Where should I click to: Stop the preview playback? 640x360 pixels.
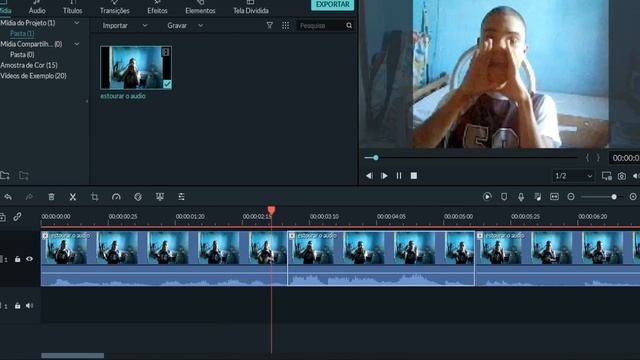click(x=413, y=176)
